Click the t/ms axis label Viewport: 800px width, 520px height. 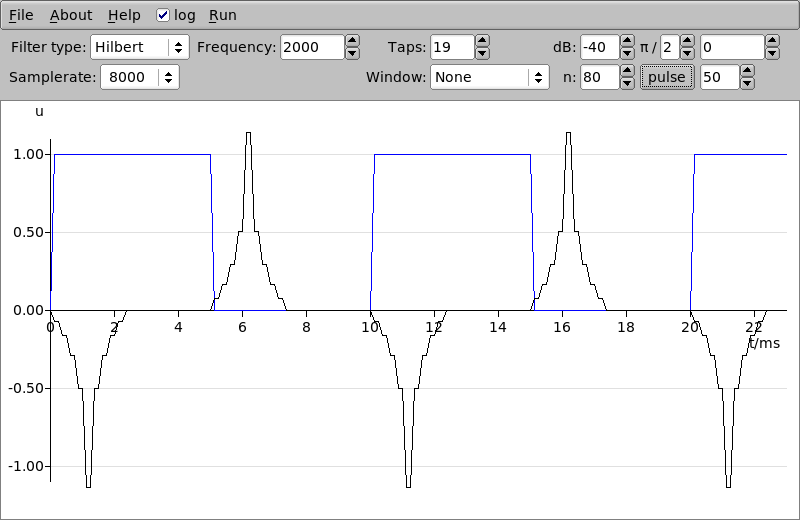pyautogui.click(x=764, y=343)
